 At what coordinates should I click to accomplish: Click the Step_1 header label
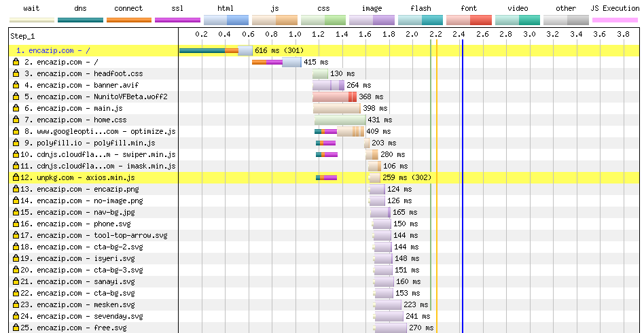(x=22, y=36)
